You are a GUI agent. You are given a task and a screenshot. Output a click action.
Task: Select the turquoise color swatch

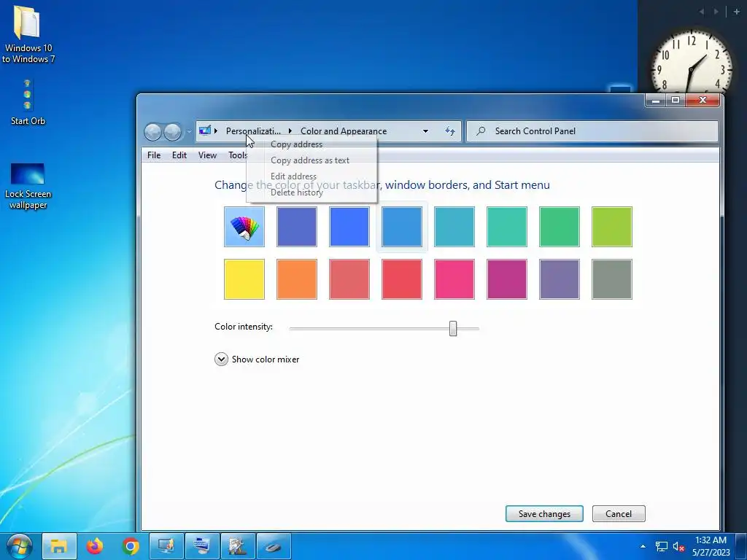[x=507, y=227]
